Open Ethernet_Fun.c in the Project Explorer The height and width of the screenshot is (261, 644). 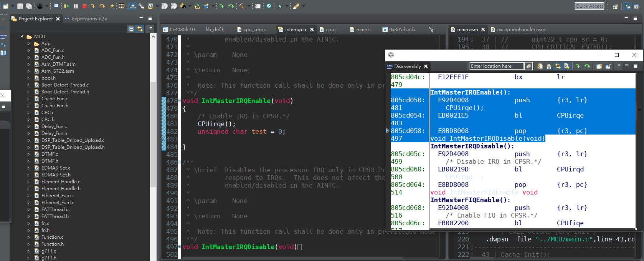point(57,196)
